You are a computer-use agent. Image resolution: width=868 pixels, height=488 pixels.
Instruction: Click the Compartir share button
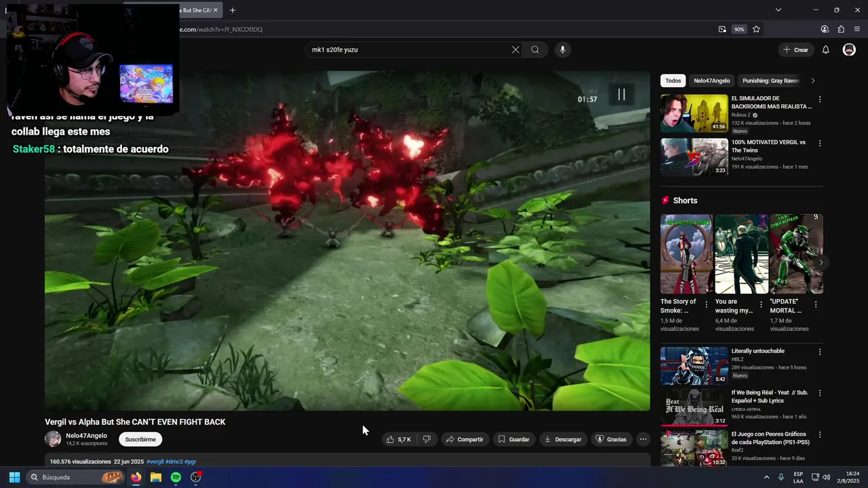(465, 439)
